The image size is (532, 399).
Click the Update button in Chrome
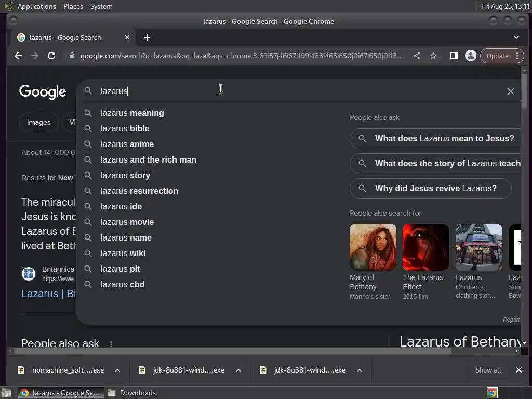(497, 56)
